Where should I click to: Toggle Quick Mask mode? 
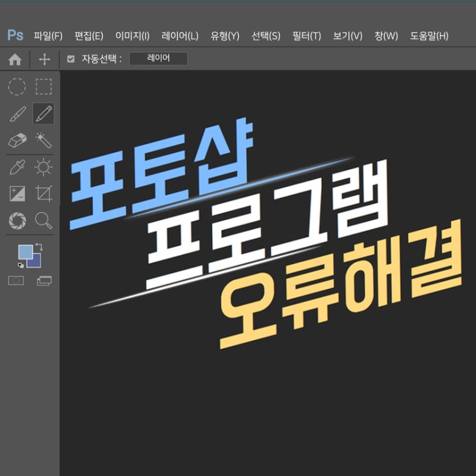[16, 281]
